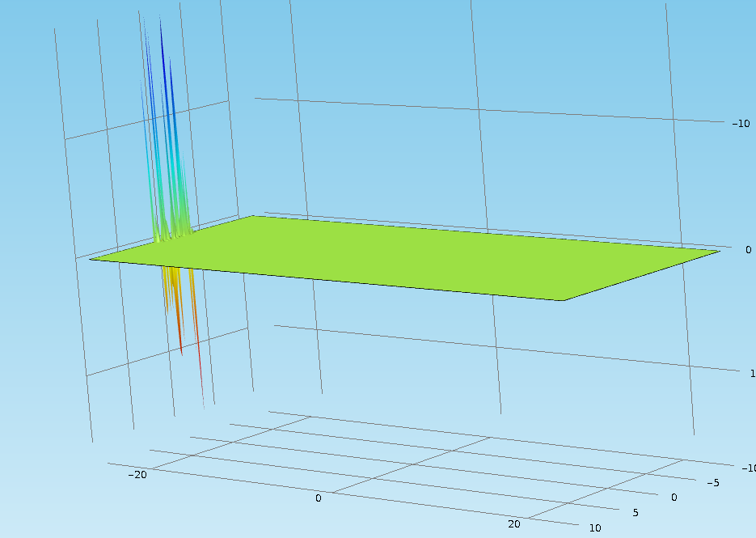The image size is (756, 538).
Task: Click the -5 tick label
Action: click(712, 483)
